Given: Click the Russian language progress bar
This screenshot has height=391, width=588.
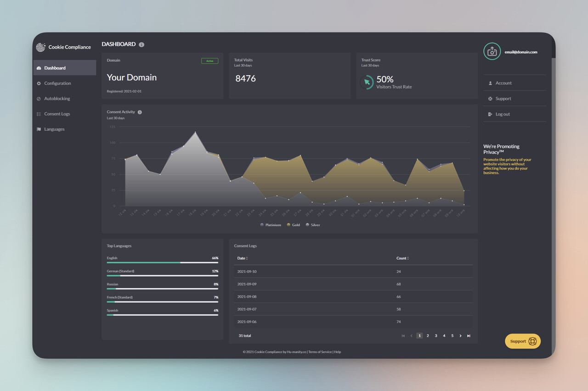Looking at the screenshot, I should (x=163, y=289).
